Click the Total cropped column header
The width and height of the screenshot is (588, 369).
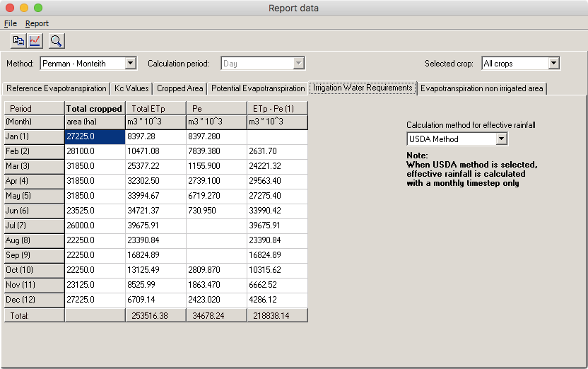click(x=95, y=109)
